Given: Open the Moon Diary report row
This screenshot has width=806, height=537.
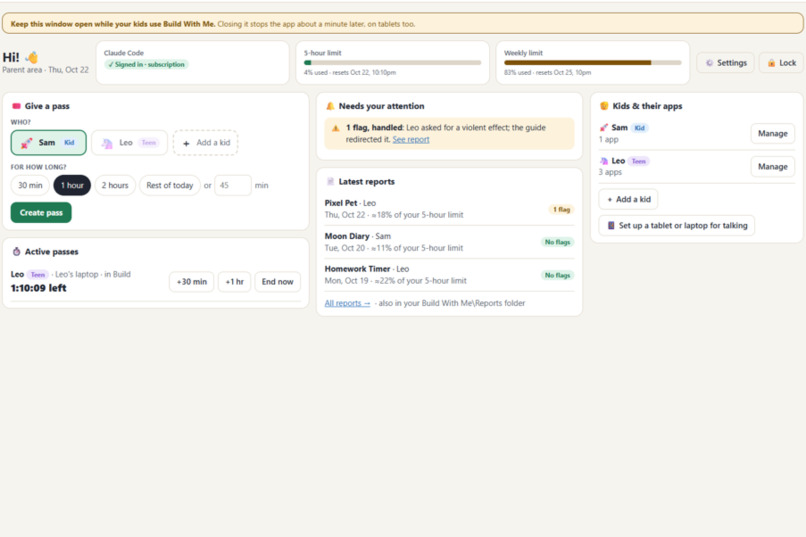Looking at the screenshot, I should click(449, 242).
